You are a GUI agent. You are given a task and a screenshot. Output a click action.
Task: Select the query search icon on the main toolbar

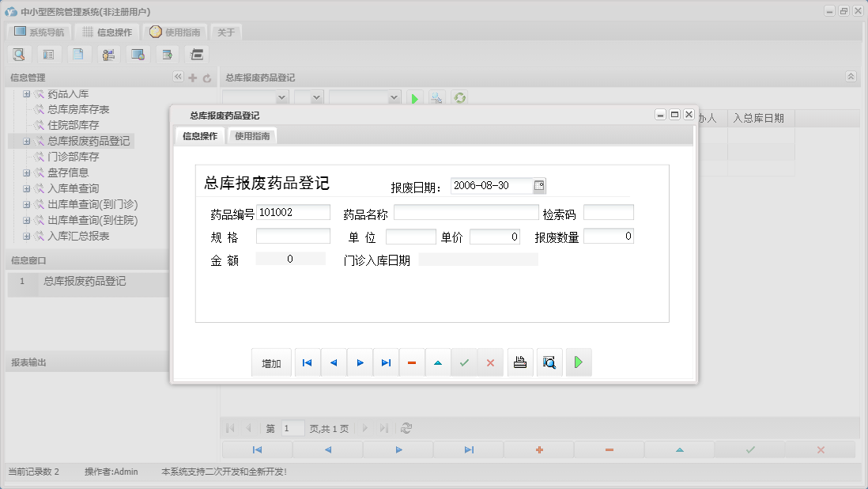coord(18,54)
